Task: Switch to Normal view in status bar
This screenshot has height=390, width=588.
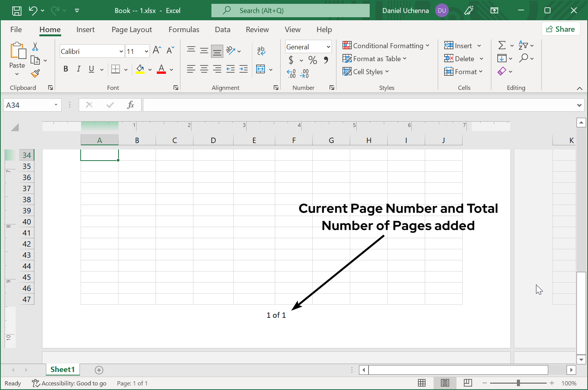Action: (422, 383)
